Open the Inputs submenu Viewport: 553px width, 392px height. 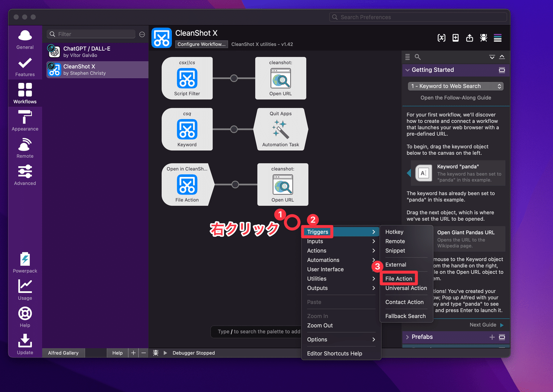(341, 241)
